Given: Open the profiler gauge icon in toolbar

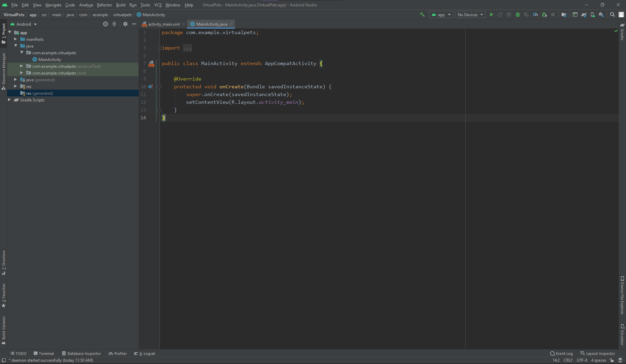Looking at the screenshot, I should pos(535,14).
